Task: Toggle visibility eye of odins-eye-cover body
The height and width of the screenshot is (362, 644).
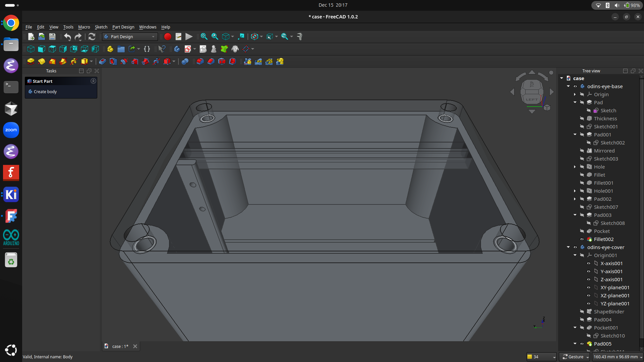Action: (x=575, y=247)
